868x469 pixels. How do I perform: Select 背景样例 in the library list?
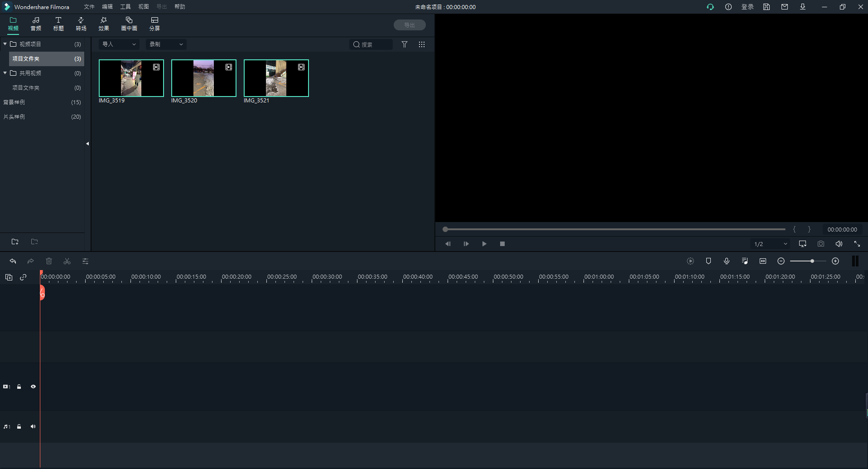tap(14, 102)
